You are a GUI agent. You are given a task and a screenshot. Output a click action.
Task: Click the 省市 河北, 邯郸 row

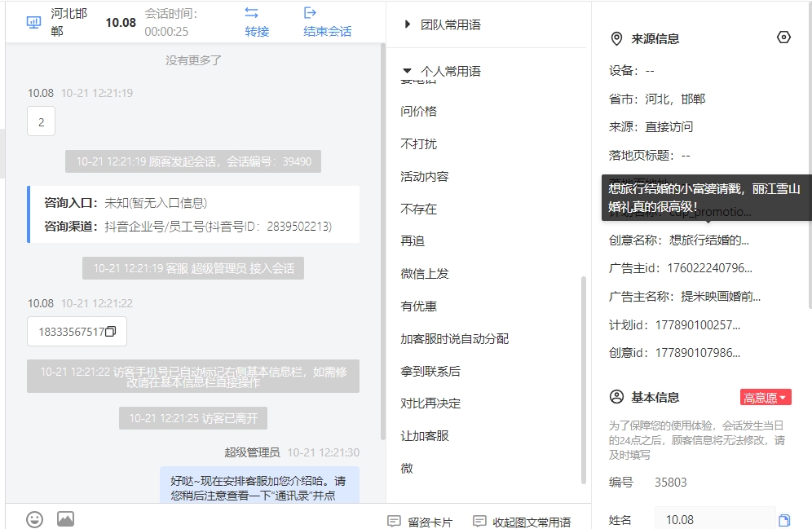pos(657,99)
